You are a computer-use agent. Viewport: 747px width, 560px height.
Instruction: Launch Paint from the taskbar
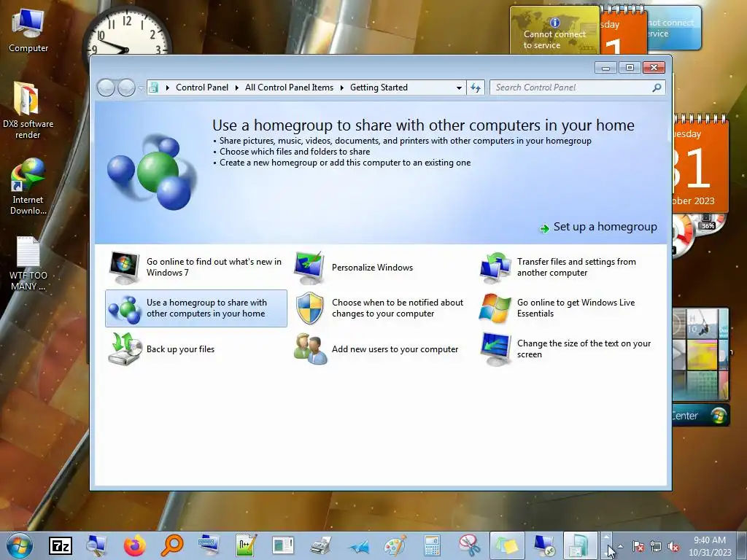[x=395, y=545]
